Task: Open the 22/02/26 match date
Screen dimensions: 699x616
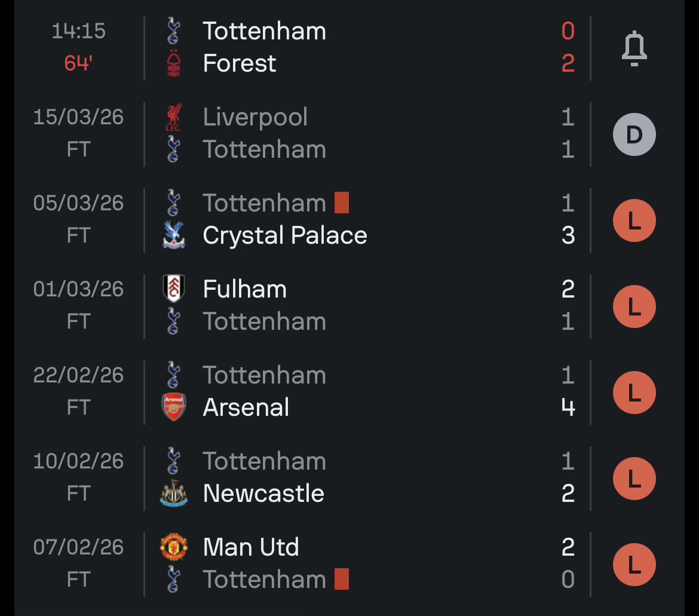Action: click(x=78, y=375)
